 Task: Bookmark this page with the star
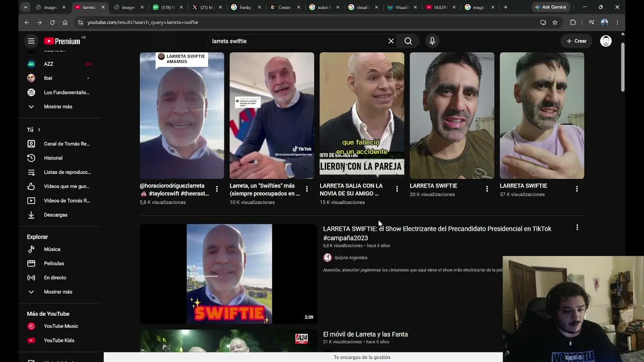pyautogui.click(x=555, y=22)
